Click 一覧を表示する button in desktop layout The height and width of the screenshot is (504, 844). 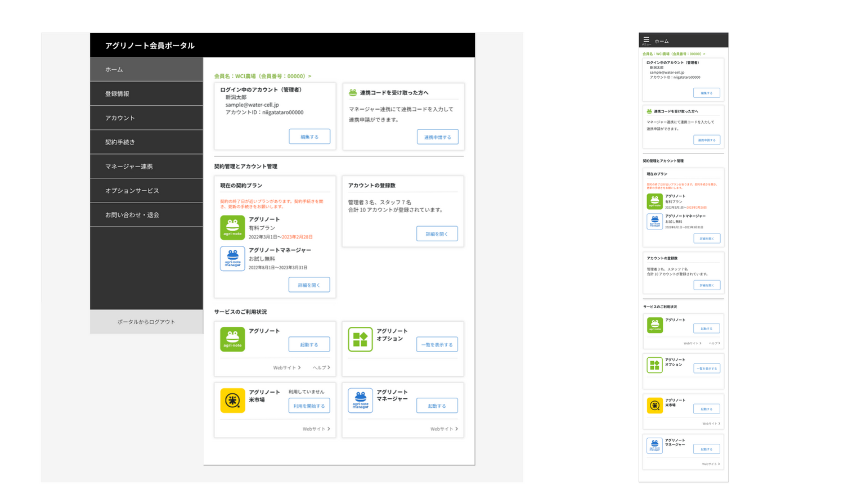point(437,344)
